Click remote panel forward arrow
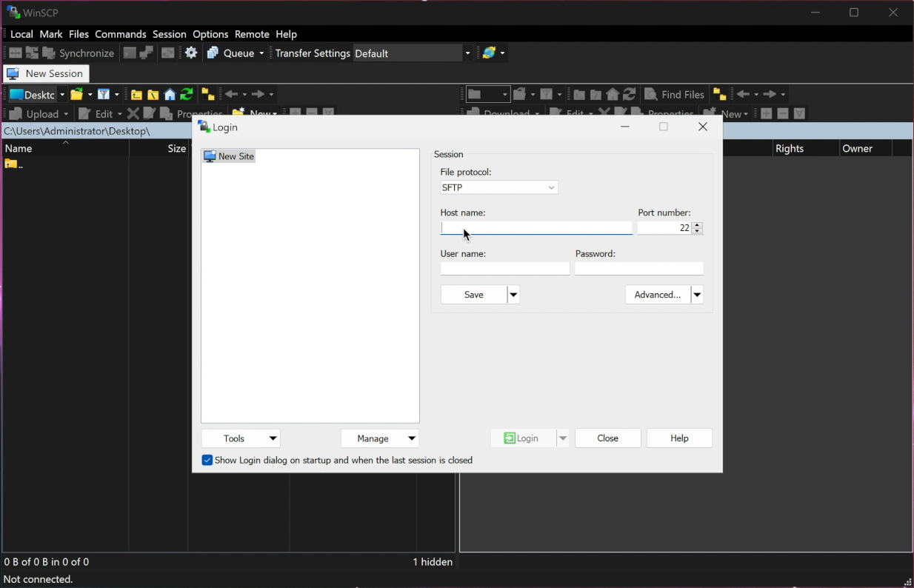Image resolution: width=914 pixels, height=588 pixels. [x=770, y=94]
